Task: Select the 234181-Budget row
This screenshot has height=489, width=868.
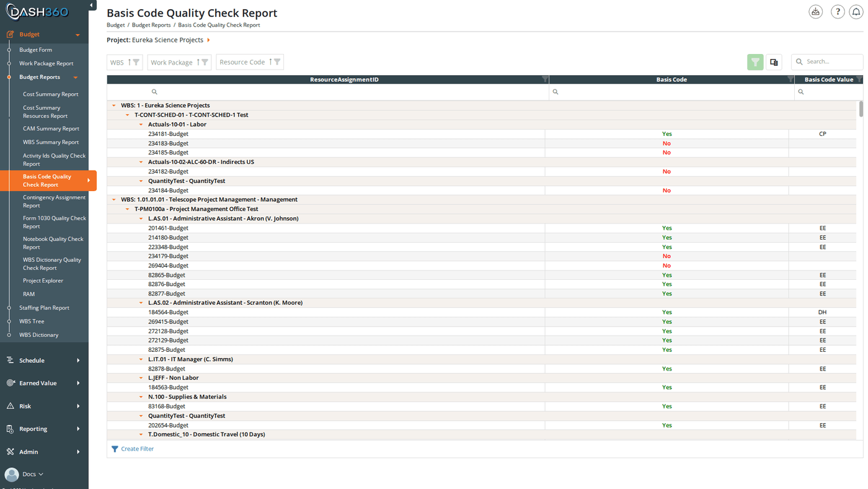Action: [481, 133]
